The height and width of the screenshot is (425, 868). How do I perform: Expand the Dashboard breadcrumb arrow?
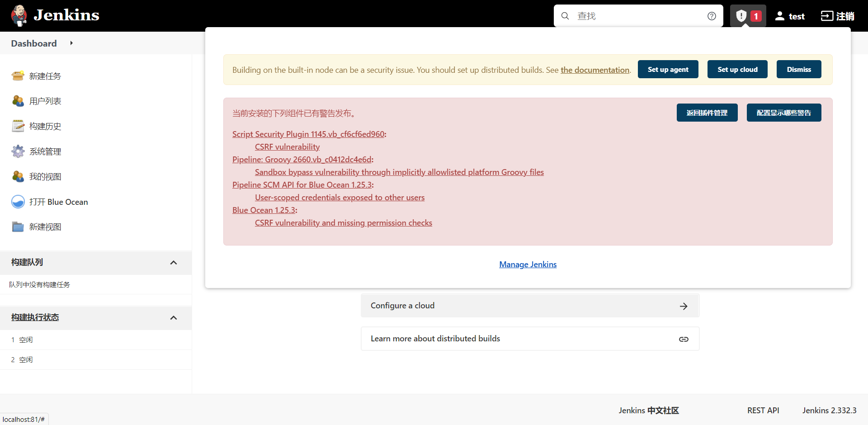71,43
